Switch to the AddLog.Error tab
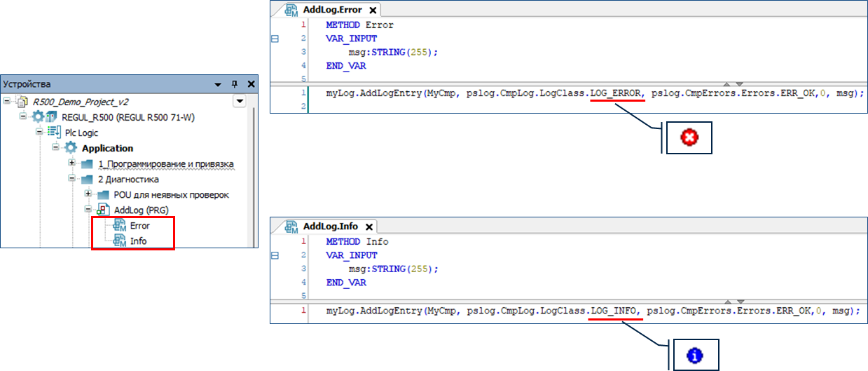Viewport: 868px width, 371px height. 329,10
